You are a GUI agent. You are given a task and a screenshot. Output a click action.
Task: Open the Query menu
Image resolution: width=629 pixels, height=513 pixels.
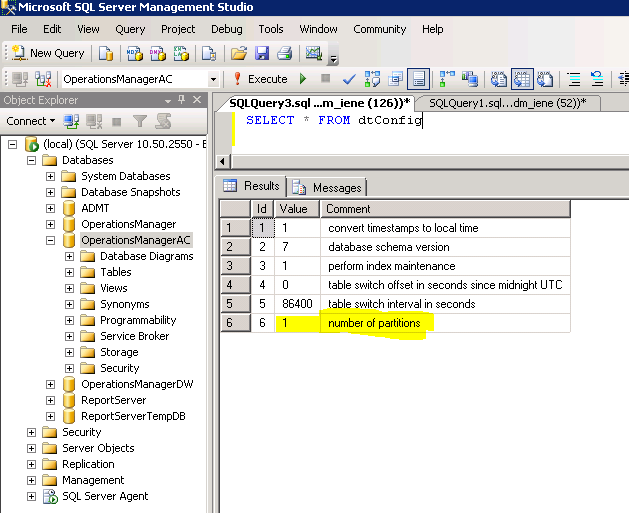click(x=130, y=30)
